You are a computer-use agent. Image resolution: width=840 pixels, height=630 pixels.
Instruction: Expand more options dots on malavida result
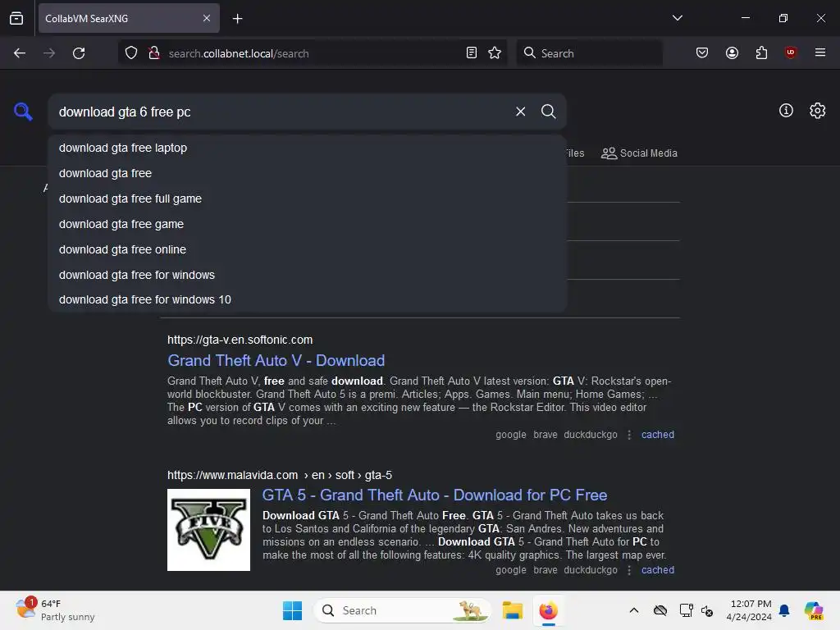[629, 570]
